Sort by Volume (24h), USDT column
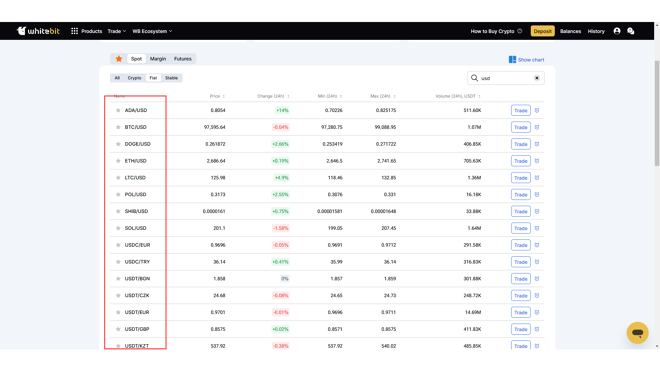Screen dimensions: 660x371 (x=458, y=96)
